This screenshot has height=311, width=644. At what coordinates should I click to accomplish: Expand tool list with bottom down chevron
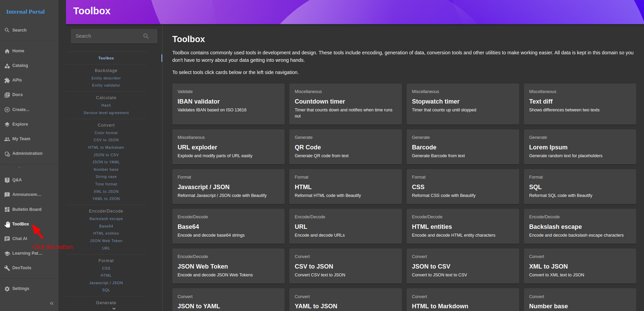(x=114, y=308)
